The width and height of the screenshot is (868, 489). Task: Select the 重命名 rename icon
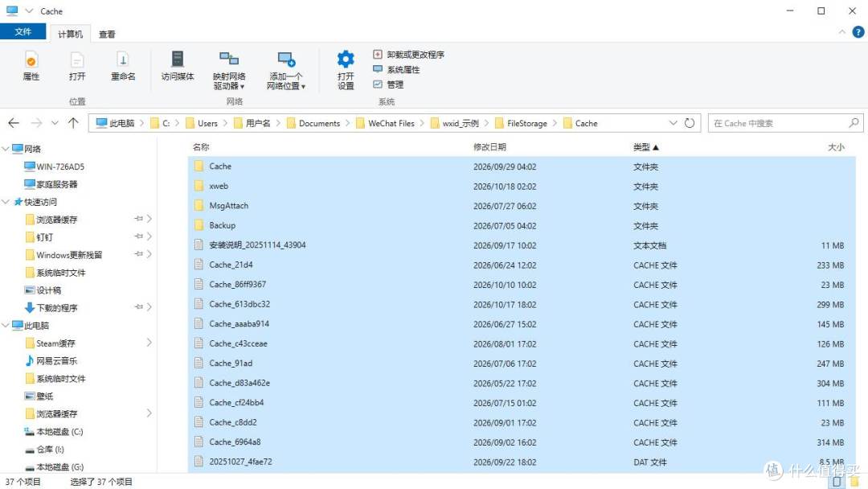coord(123,66)
